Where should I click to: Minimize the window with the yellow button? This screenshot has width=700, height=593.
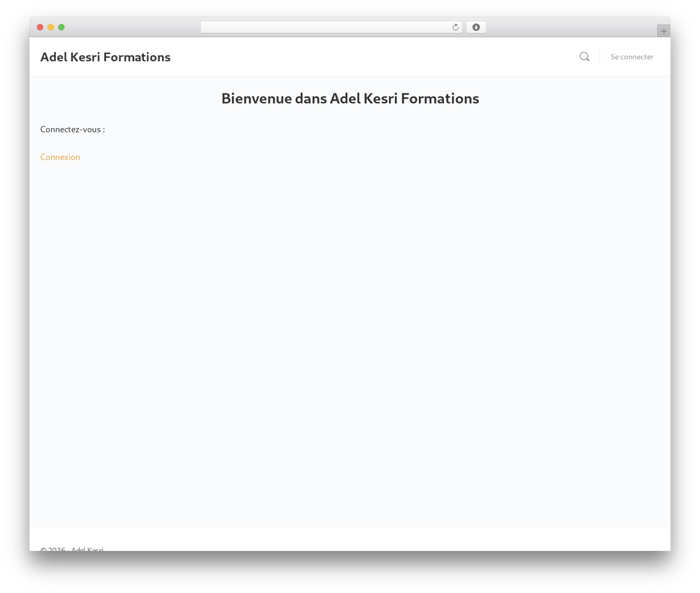[x=50, y=27]
